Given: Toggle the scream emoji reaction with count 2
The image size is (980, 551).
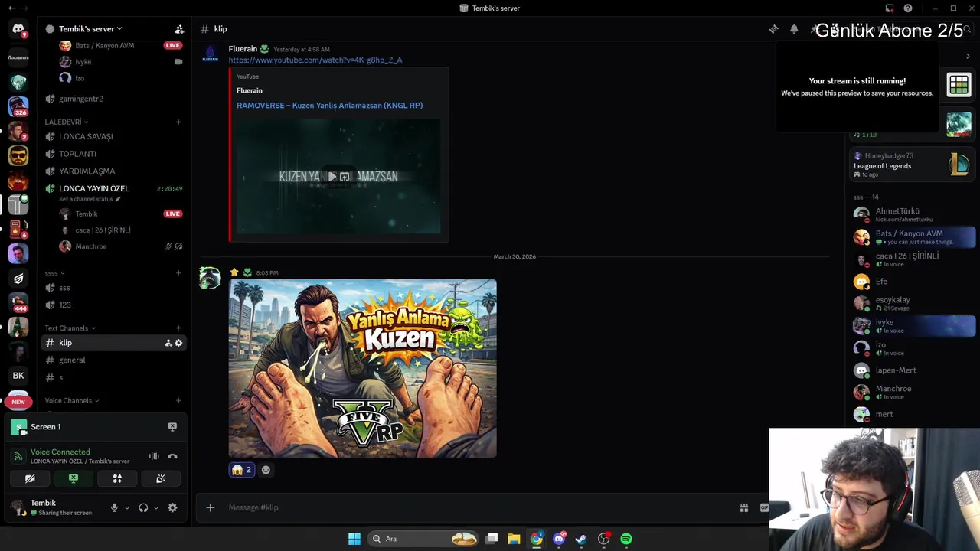Looking at the screenshot, I should [x=241, y=470].
